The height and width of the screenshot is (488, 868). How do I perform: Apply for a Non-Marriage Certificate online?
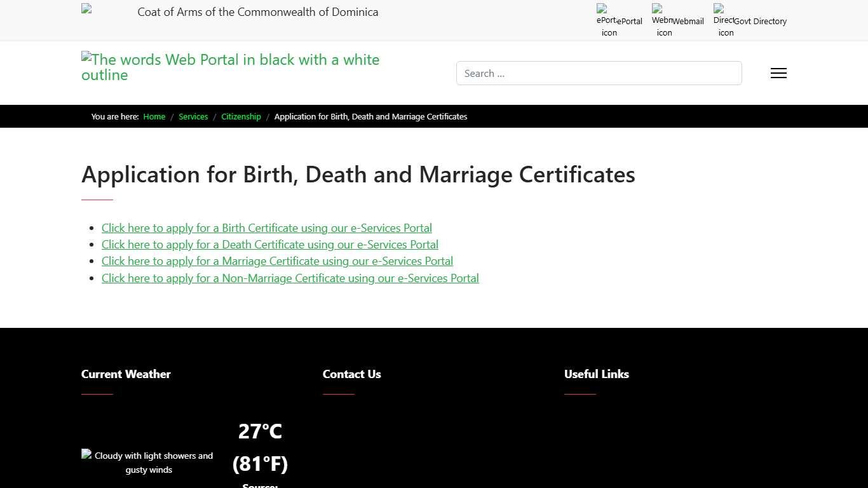tap(290, 278)
